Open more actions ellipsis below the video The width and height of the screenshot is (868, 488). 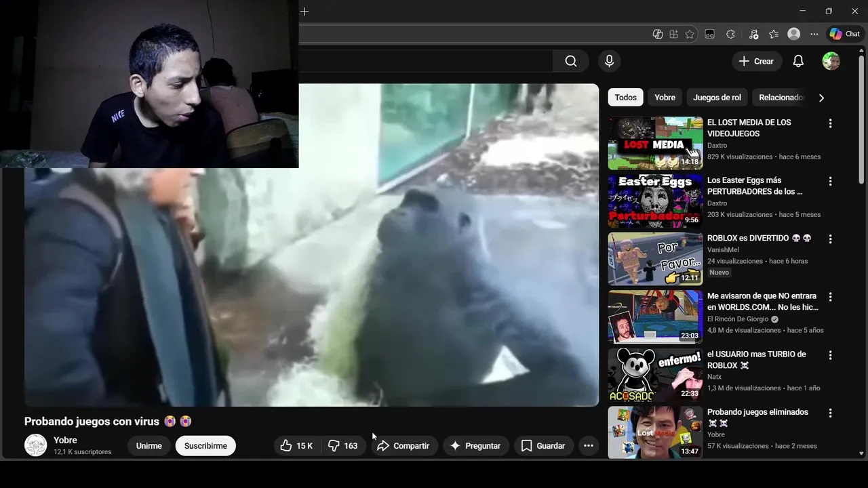[x=589, y=445]
